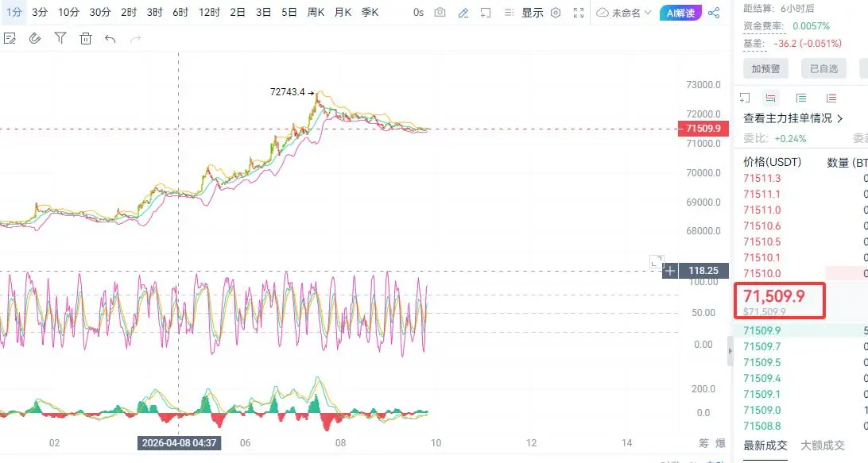This screenshot has width=868, height=463.
Task: Switch to 周K weekly chart
Action: click(x=316, y=12)
